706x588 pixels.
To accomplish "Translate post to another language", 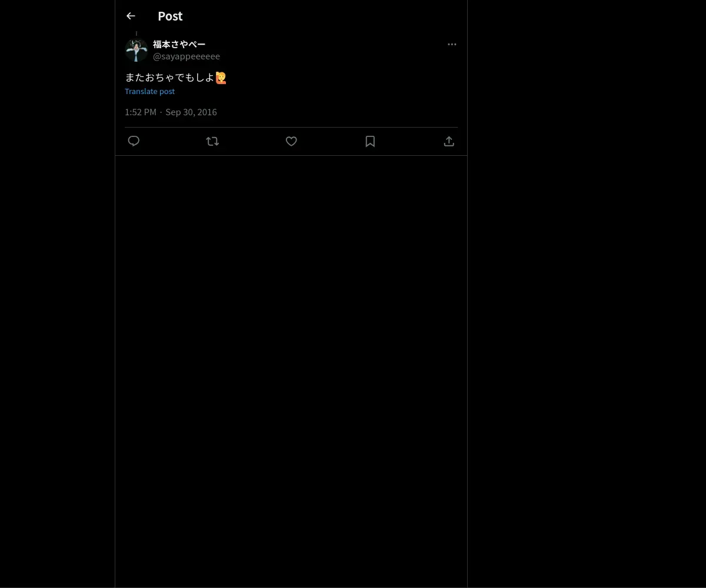I will [x=149, y=91].
